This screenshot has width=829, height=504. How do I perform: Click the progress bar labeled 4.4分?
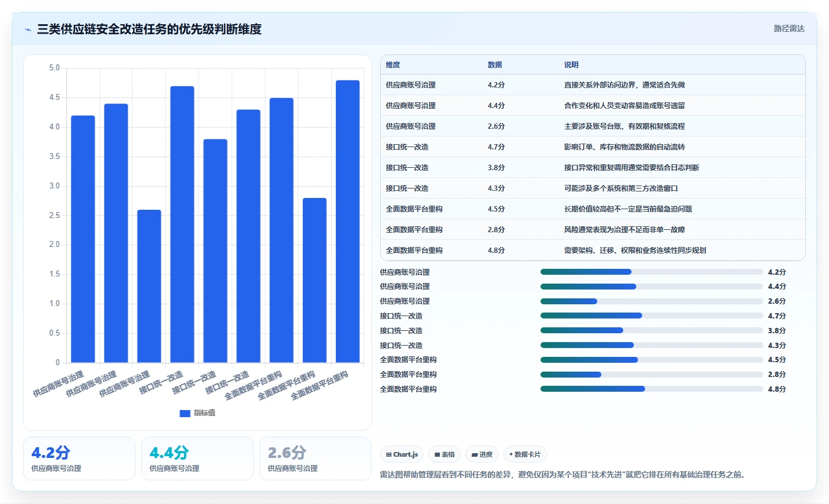coord(652,287)
